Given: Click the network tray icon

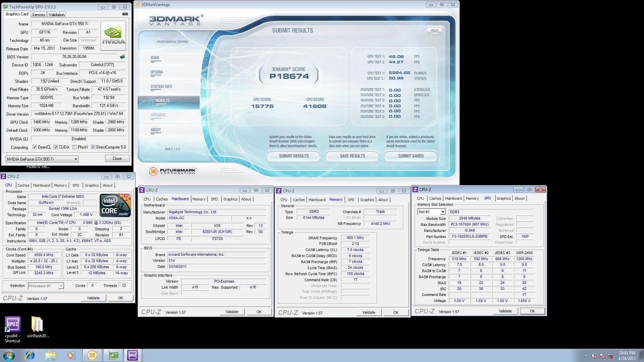Looking at the screenshot, I should tap(611, 356).
